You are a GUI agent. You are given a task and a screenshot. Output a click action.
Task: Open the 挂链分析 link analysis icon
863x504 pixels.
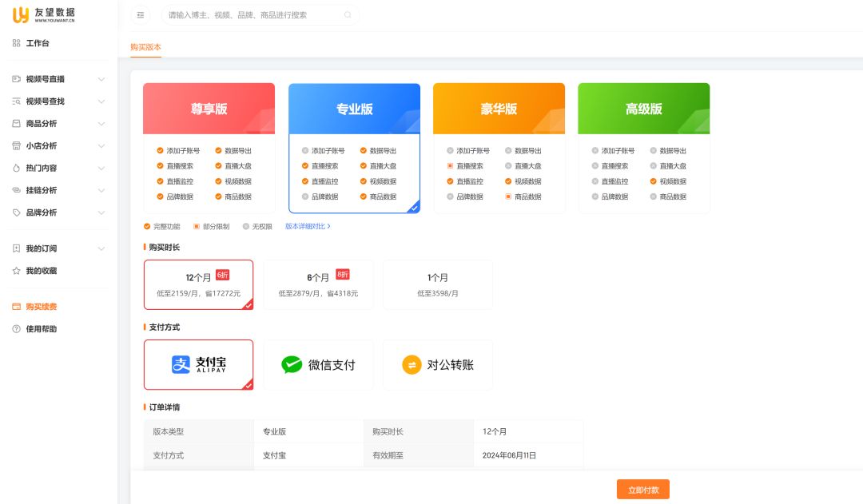coord(18,189)
